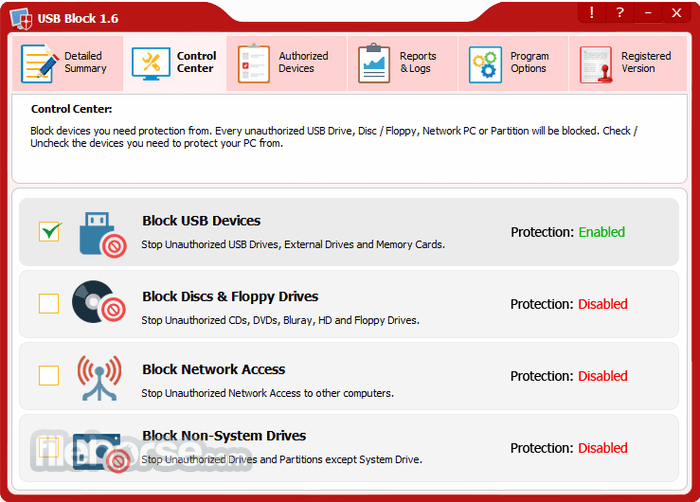Click the Control Center monitor icon
Image resolution: width=700 pixels, height=502 pixels.
coord(151,64)
